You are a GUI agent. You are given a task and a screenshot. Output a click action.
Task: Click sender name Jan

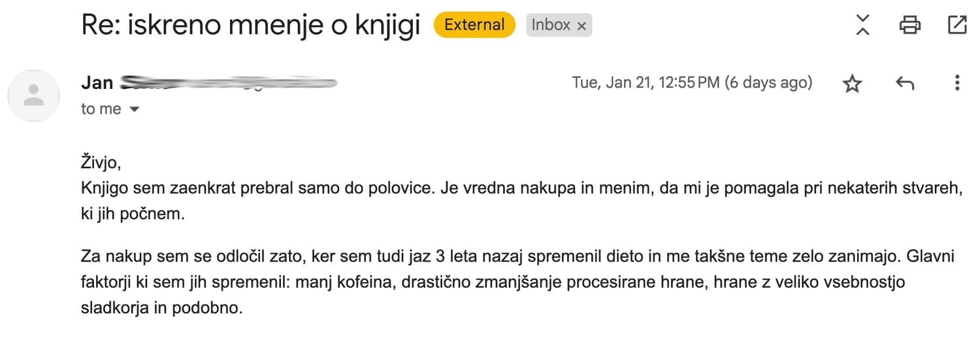(97, 83)
